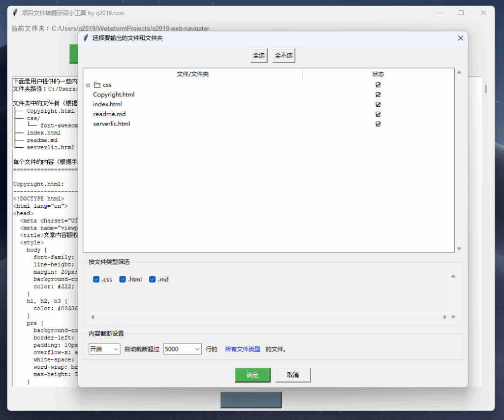Maximize the main application window

tap(461, 13)
